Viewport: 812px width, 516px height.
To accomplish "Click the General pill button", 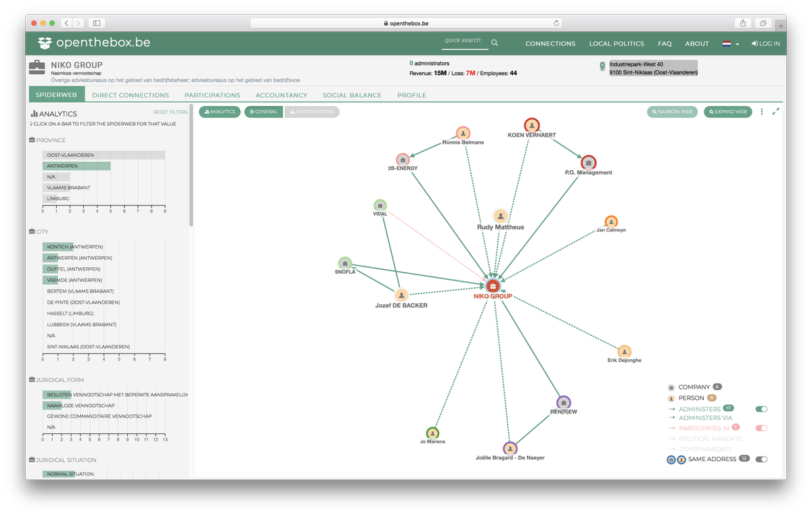I will (x=264, y=112).
